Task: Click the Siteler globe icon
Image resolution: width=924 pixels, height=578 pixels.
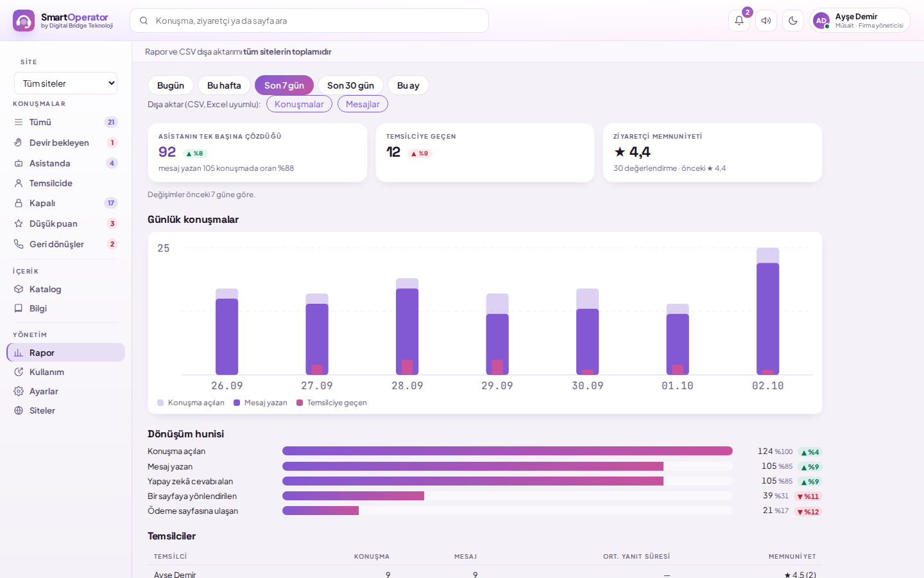Action: coord(19,410)
